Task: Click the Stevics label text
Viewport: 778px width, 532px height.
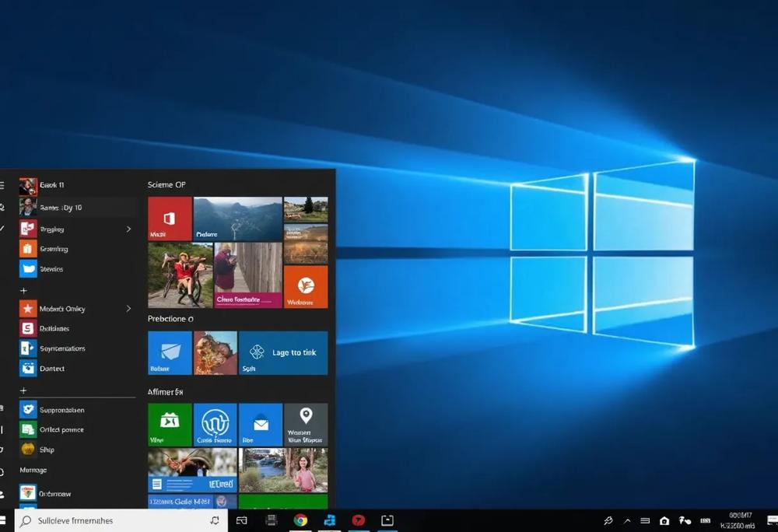Action: pyautogui.click(x=51, y=269)
